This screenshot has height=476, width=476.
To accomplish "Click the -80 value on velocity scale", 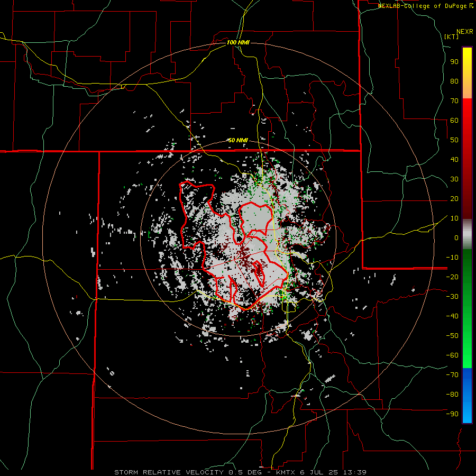I will [452, 395].
